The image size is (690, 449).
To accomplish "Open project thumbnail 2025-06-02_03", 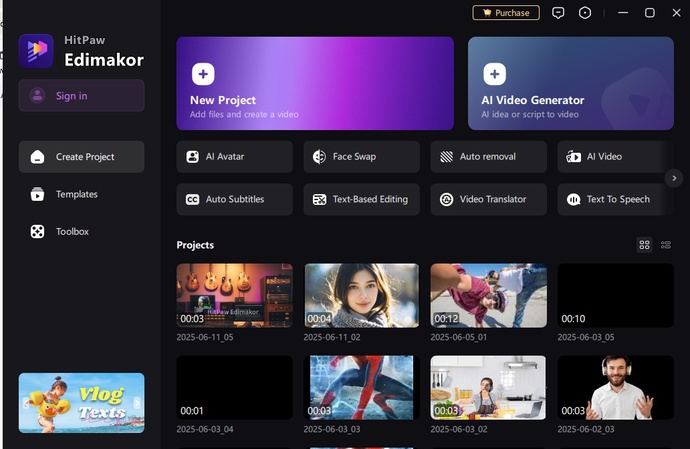I will point(616,387).
